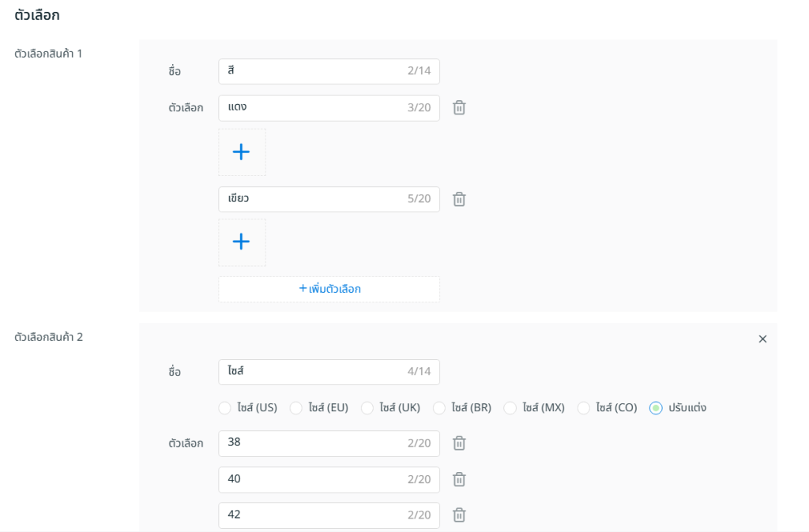Image resolution: width=809 pixels, height=532 pixels.
Task: Select ไซส์ (US) radio button
Action: 225,408
